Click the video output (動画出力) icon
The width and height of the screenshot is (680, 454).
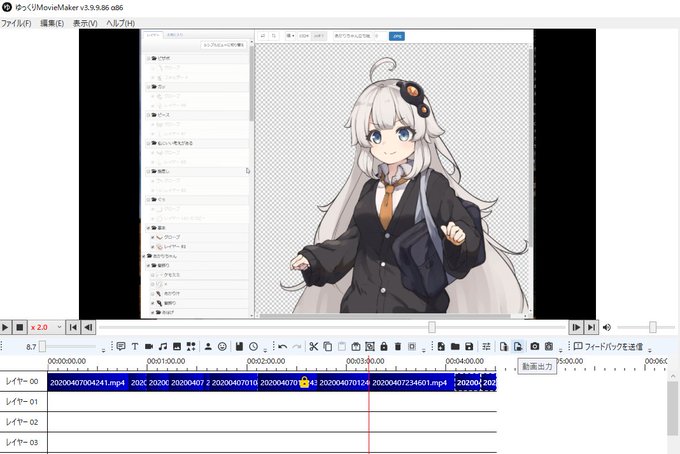click(518, 346)
